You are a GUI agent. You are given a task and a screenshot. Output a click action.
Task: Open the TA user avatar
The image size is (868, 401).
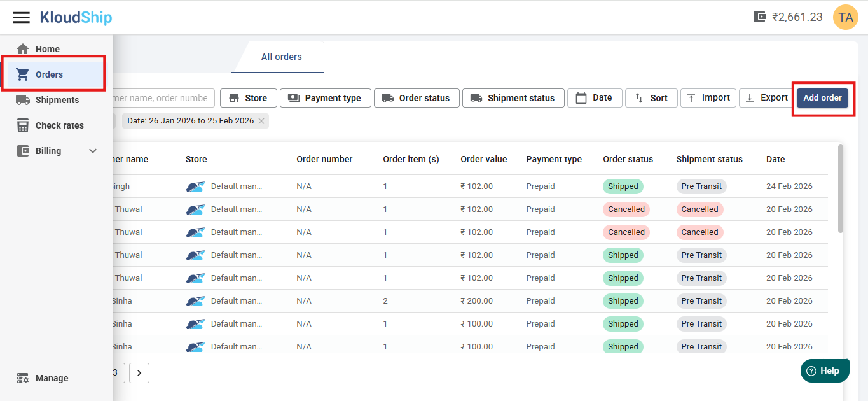tap(845, 17)
